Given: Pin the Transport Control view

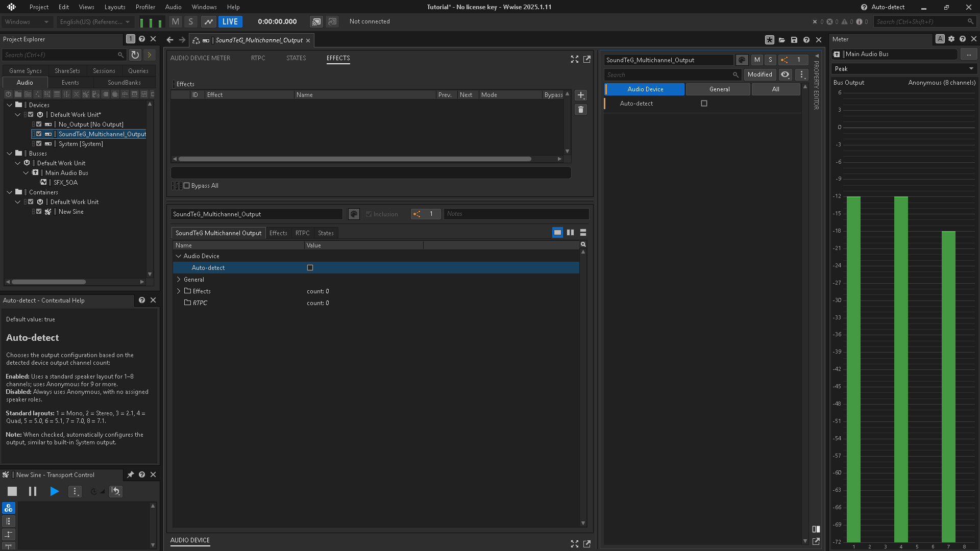Looking at the screenshot, I should [131, 474].
